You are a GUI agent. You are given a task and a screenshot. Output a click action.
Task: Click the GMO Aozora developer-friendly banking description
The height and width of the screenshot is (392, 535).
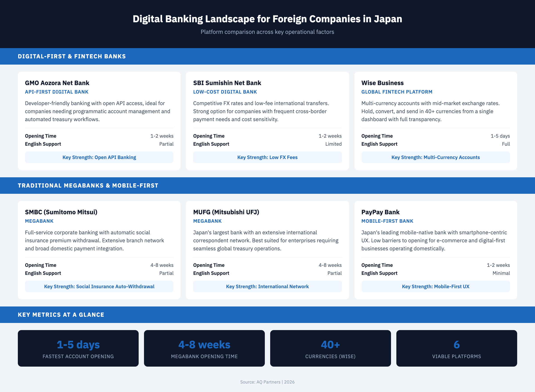click(98, 111)
